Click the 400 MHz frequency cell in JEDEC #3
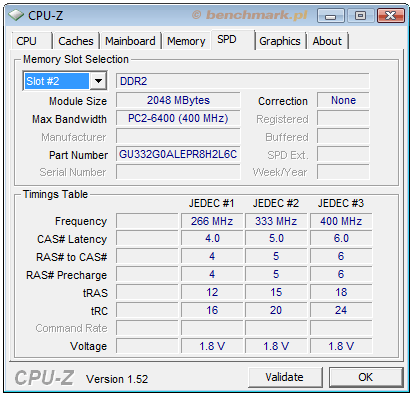The width and height of the screenshot is (413, 397). (341, 221)
